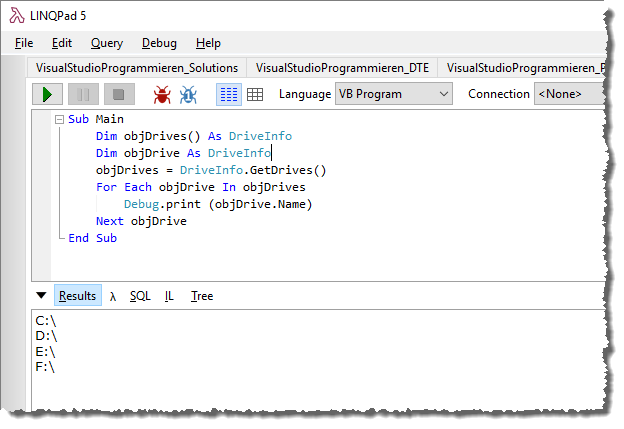Collapse the Sub Main code block

tap(59, 119)
